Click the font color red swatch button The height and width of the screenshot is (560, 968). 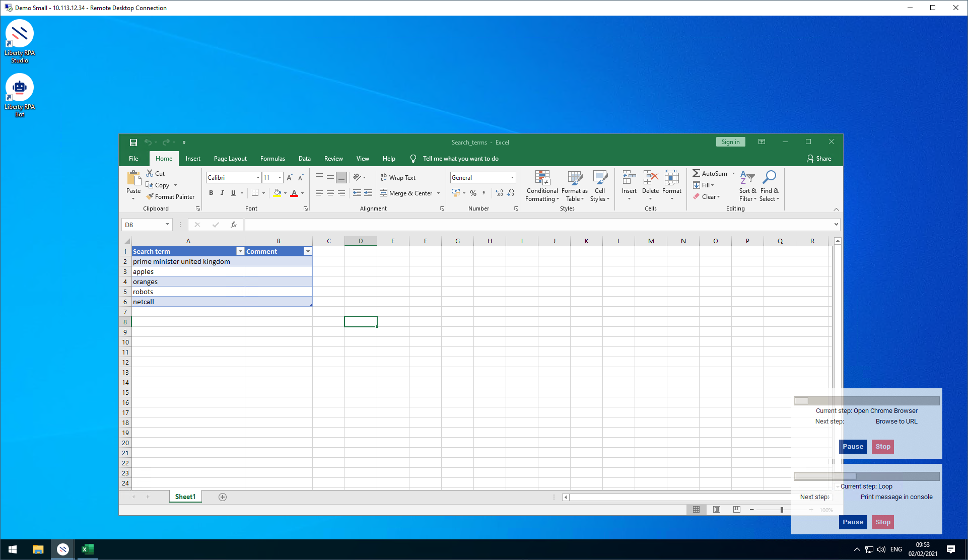(x=294, y=193)
